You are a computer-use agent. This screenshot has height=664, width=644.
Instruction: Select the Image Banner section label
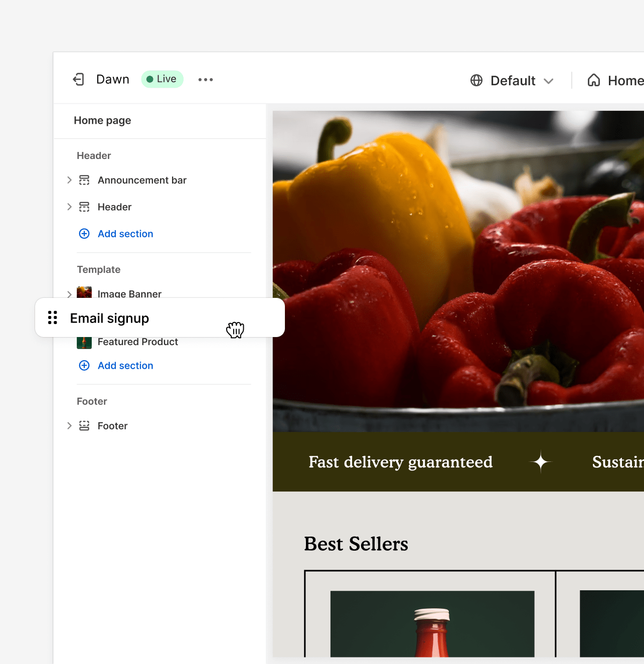click(x=129, y=294)
